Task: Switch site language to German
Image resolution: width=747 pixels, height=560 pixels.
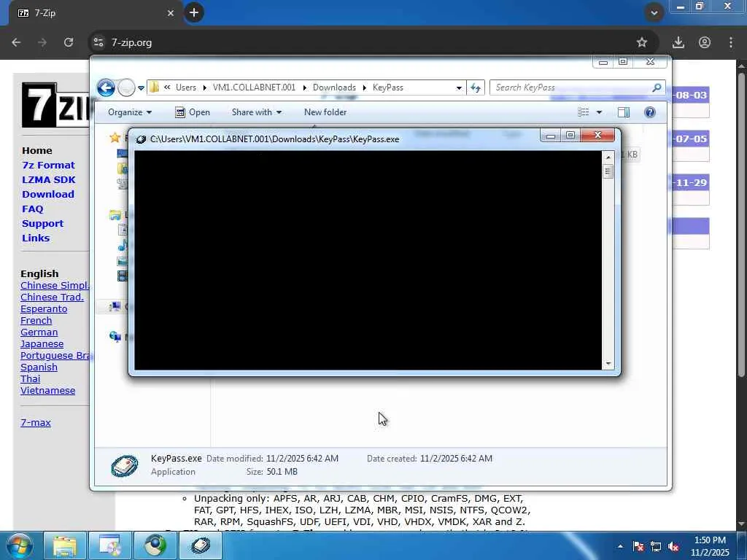Action: click(39, 332)
